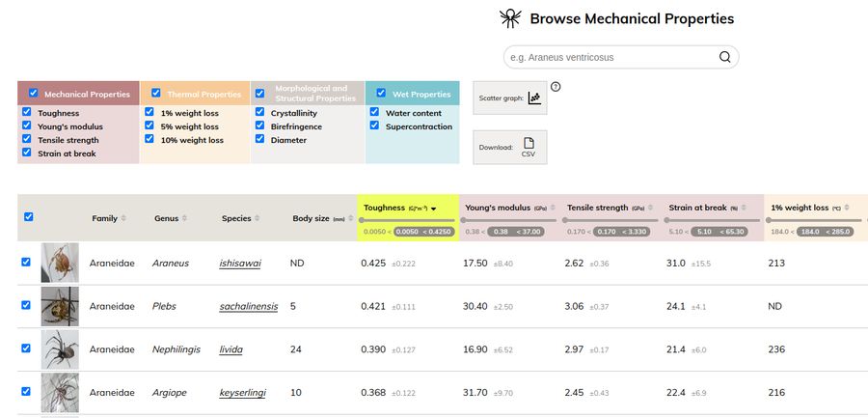Open the scatter graph help question mark
Viewport: 868px width, 418px height.
pos(556,87)
